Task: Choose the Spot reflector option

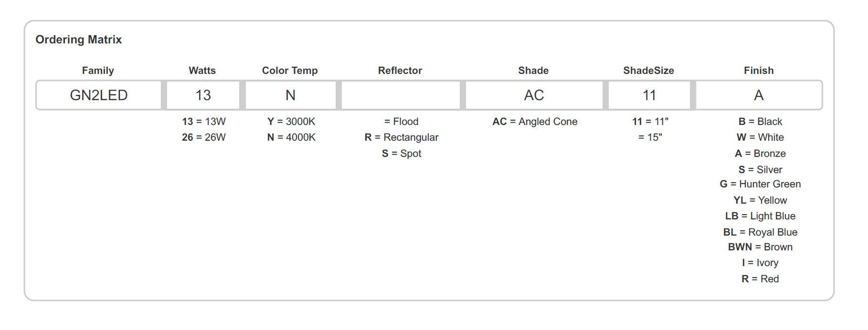Action: pos(402,154)
